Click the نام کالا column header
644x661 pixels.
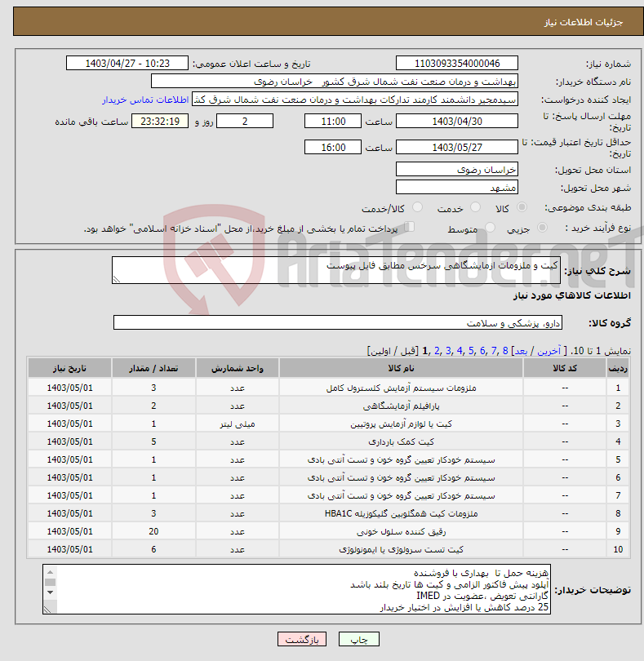(401, 368)
